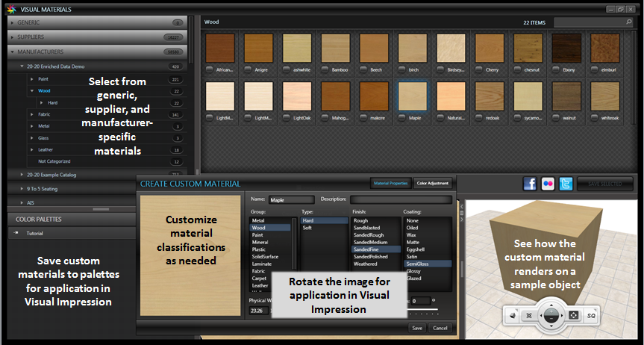Tick the chesnut checkbox
The height and width of the screenshot is (345, 644).
pyautogui.click(x=517, y=69)
